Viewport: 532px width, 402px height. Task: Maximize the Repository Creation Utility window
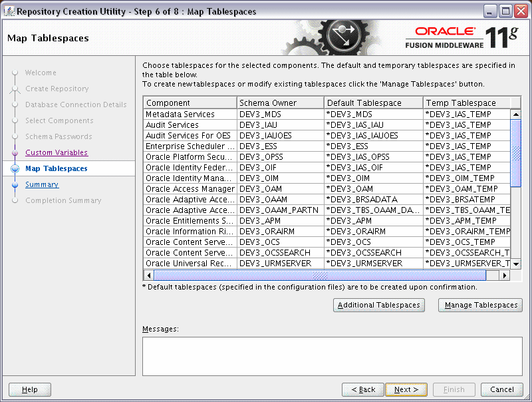coord(505,11)
